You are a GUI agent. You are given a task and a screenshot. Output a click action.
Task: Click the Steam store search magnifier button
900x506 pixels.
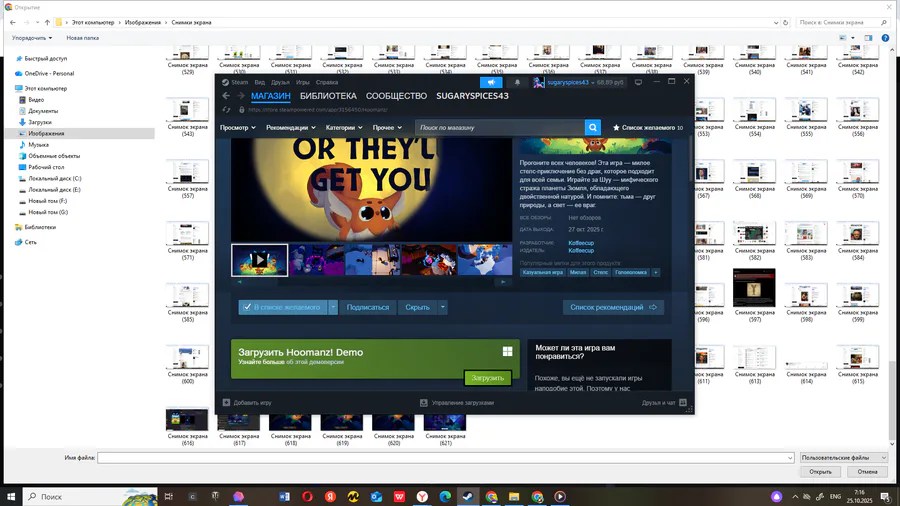point(592,127)
